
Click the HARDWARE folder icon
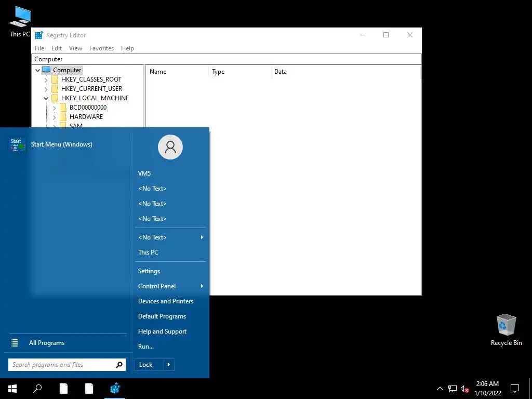tap(63, 117)
